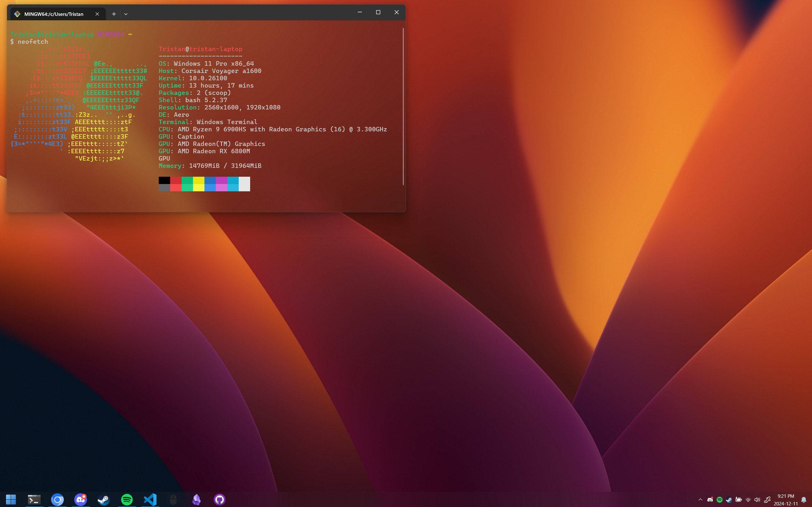Open the clock and date calendar flyout
This screenshot has height=507, width=812.
(786, 500)
